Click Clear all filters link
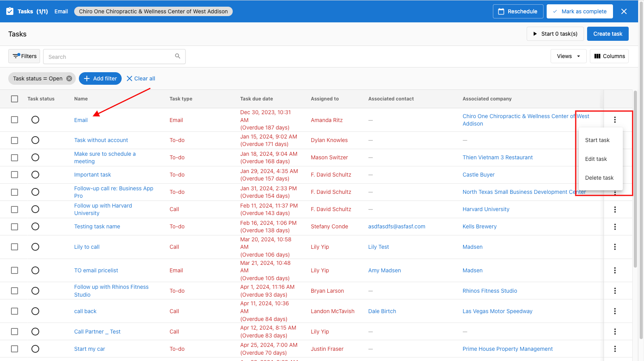The image size is (644, 361). (x=141, y=78)
